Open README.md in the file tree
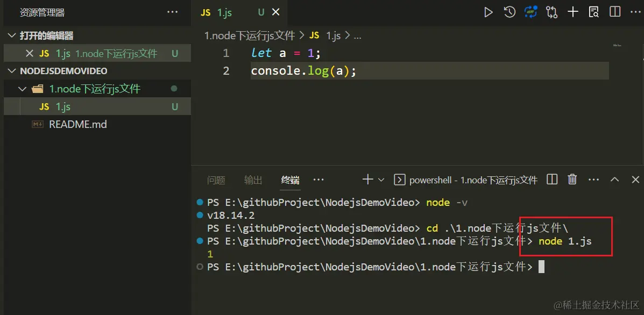The image size is (644, 315). pos(97,124)
